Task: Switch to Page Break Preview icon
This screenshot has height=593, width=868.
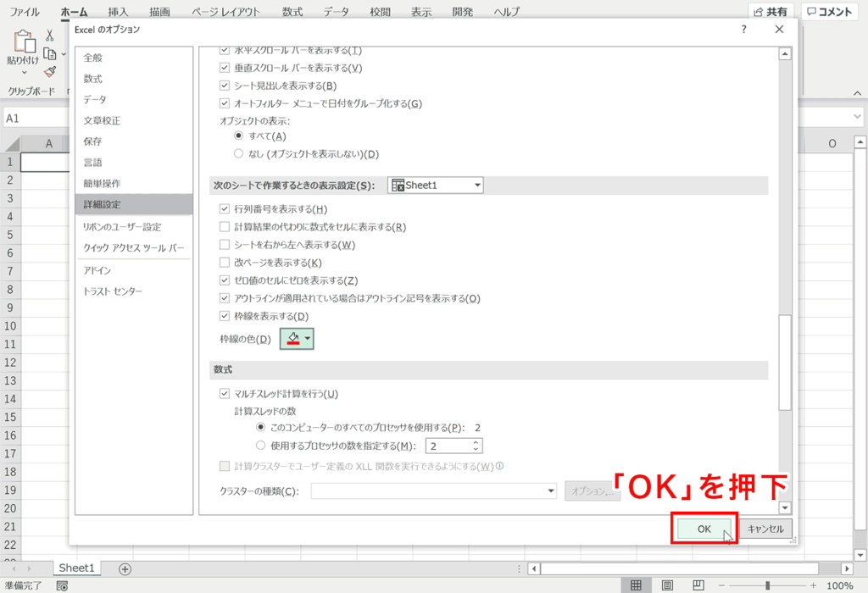Action: (698, 585)
